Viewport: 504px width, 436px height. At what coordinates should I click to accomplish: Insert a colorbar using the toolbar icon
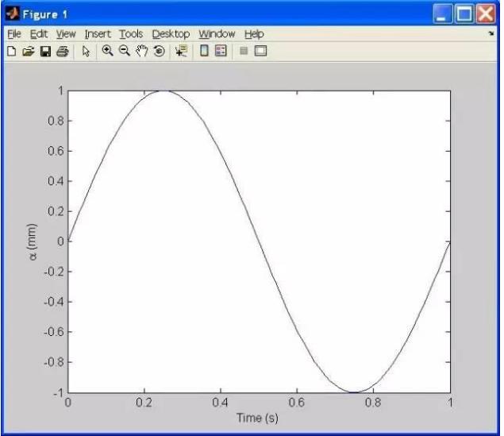tap(204, 50)
